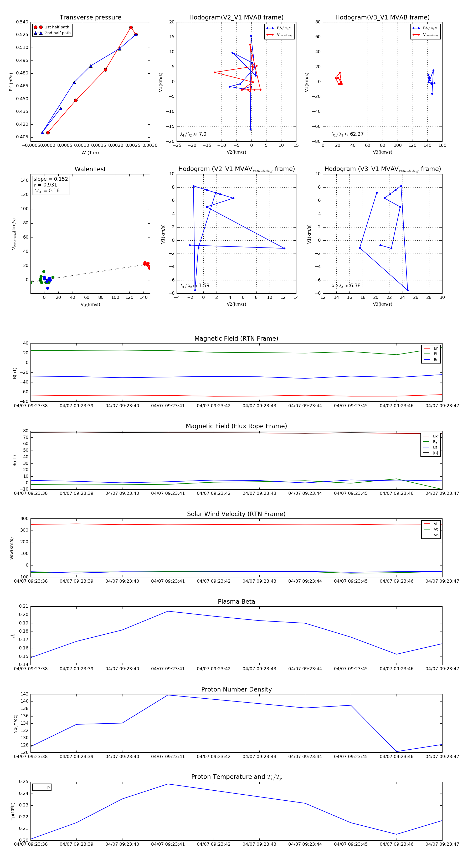Viewport: 473px width, 868px height.
Task: Click the 'WalenTest' plot title
Action: (90, 169)
